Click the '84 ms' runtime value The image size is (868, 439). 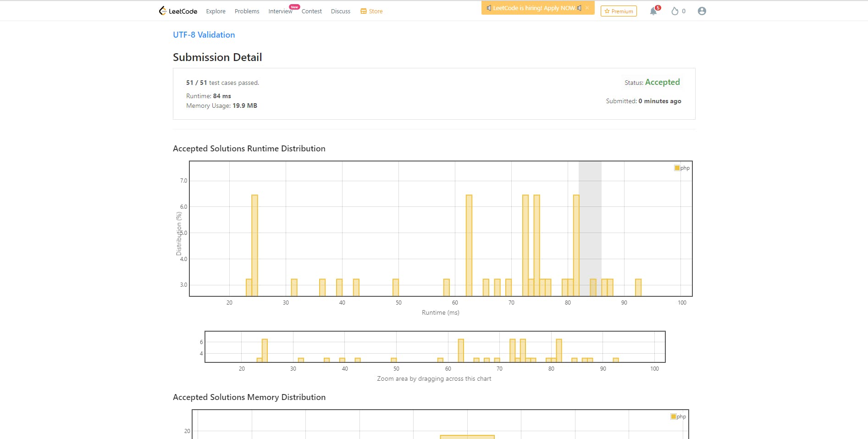[x=222, y=96]
